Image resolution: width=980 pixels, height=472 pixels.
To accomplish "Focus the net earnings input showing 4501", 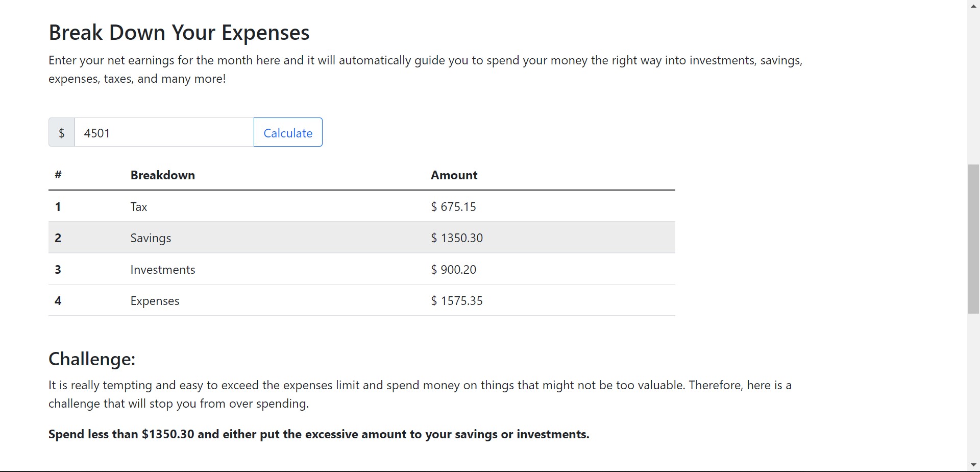I will point(164,132).
